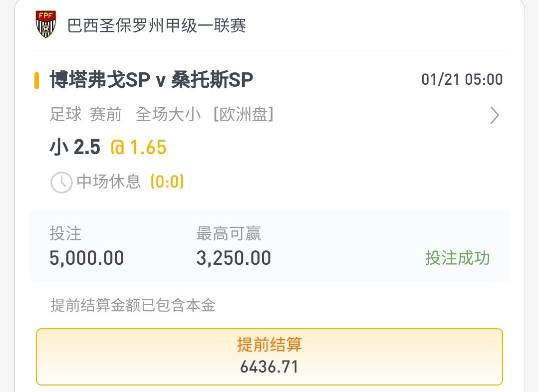Click the @ 1.65 odds value
The image size is (539, 392).
tap(138, 148)
